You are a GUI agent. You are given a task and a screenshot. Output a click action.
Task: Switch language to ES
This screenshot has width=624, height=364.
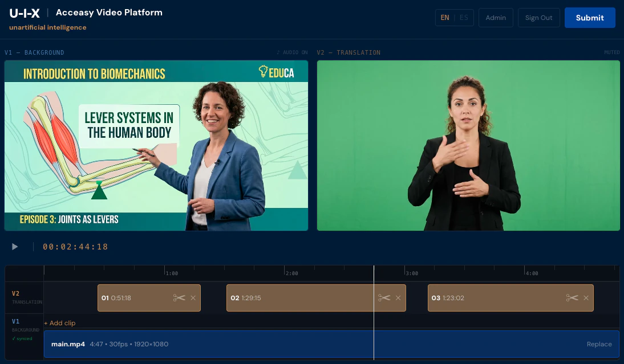pyautogui.click(x=464, y=18)
